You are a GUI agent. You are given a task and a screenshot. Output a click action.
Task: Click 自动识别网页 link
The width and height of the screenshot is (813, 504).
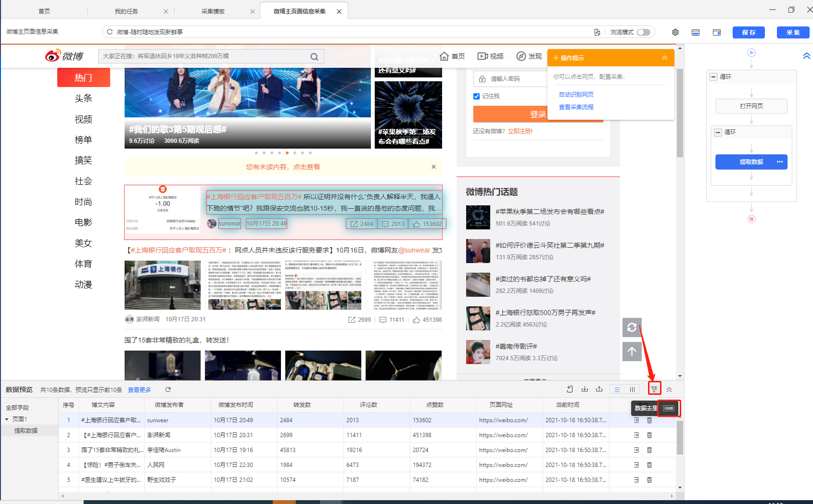(x=576, y=95)
